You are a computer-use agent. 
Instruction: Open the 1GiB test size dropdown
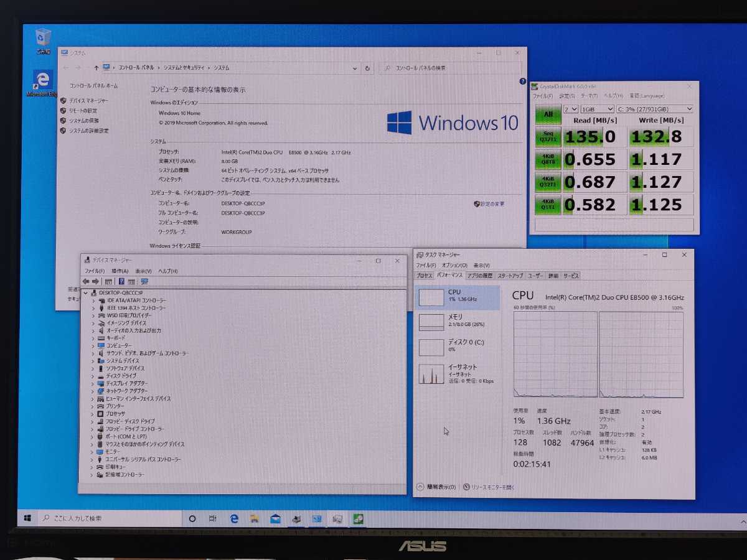[598, 108]
